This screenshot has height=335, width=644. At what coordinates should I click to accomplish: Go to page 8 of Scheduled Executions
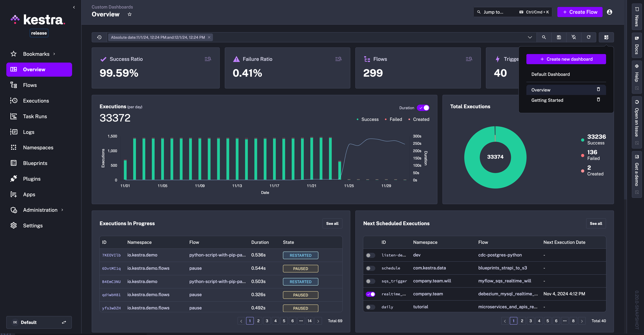(573, 321)
